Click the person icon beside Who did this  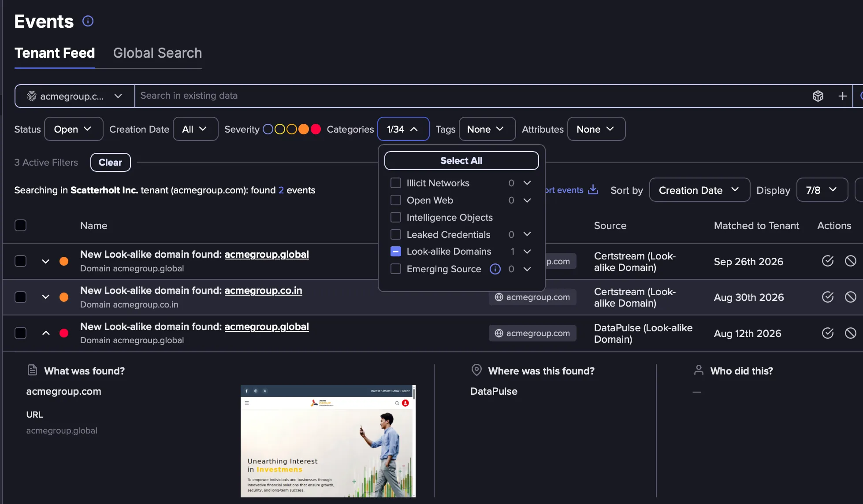(x=699, y=370)
